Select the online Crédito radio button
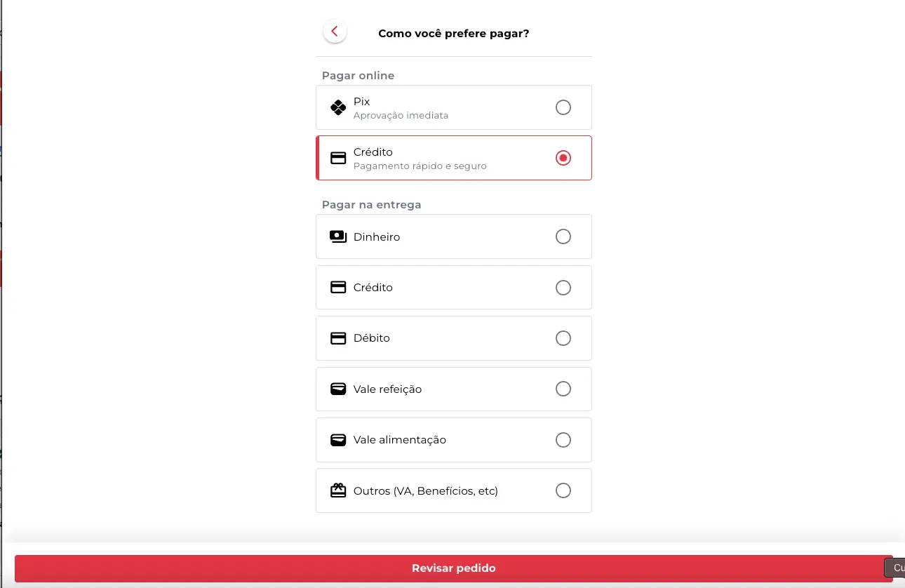 tap(563, 158)
